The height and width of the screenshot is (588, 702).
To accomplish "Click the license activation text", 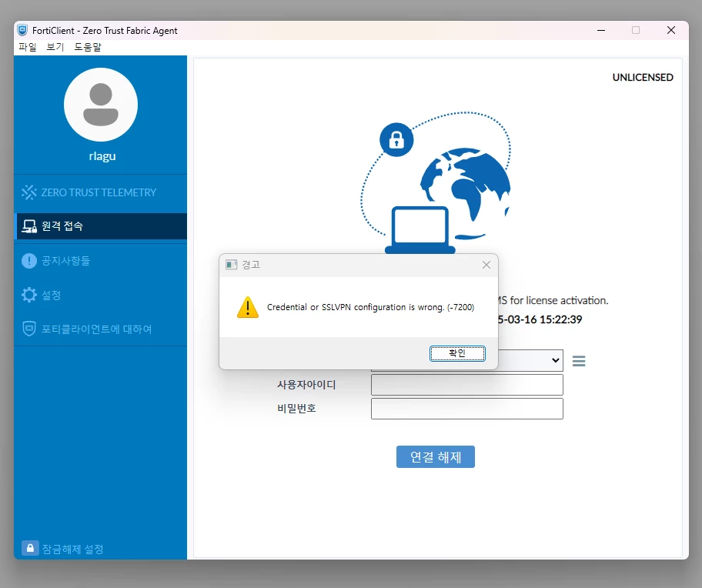I will pos(553,301).
